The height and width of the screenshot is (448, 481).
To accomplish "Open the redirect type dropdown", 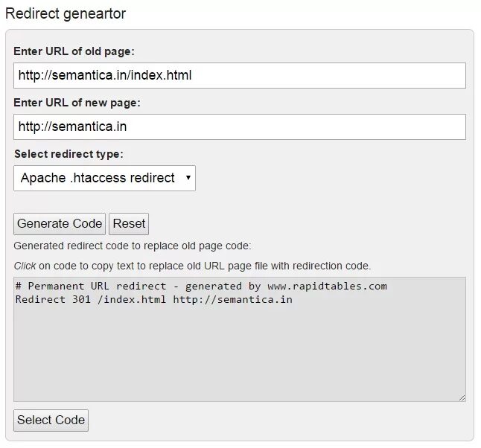I will tap(104, 178).
